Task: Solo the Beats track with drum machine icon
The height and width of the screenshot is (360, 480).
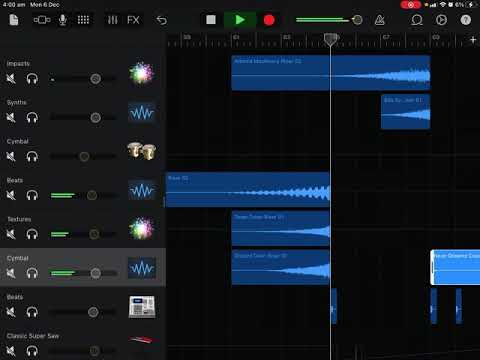Action: 32,312
